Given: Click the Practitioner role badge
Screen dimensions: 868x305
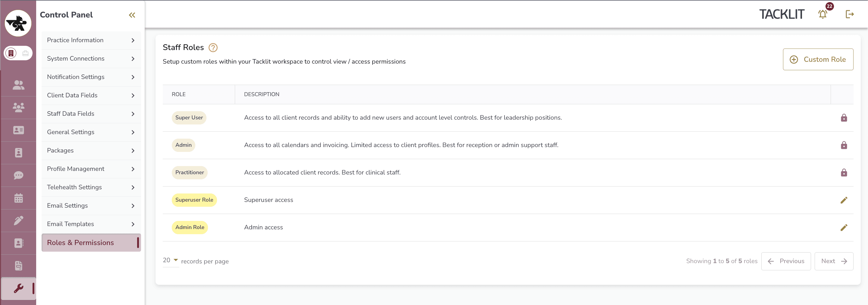Looking at the screenshot, I should coord(189,173).
